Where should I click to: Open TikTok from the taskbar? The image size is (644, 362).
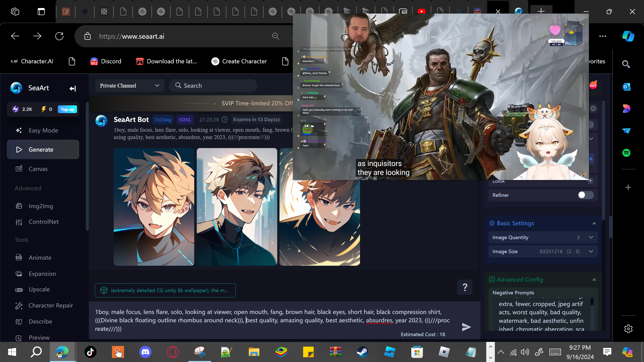tap(91, 352)
